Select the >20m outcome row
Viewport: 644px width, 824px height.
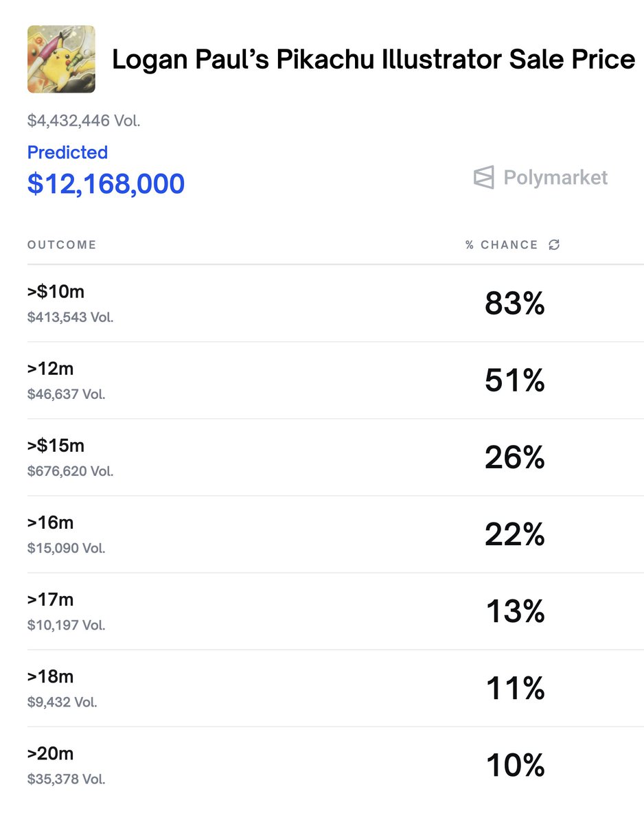point(336,765)
